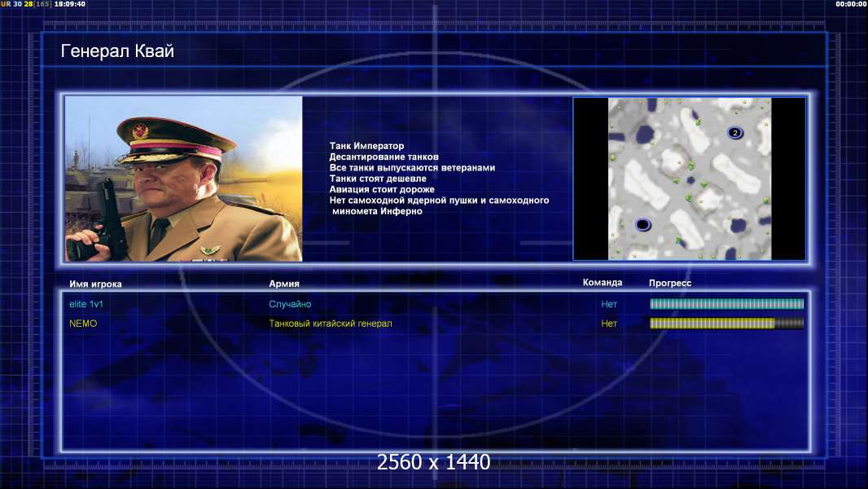This screenshot has width=868, height=489.
Task: Click the clock reading 18:09:40
Action: point(70,4)
